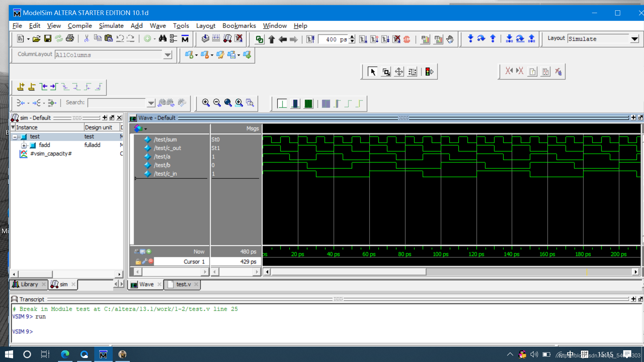Select the cursor/pointer tool in wave toolbar
644x362 pixels.
(x=373, y=72)
